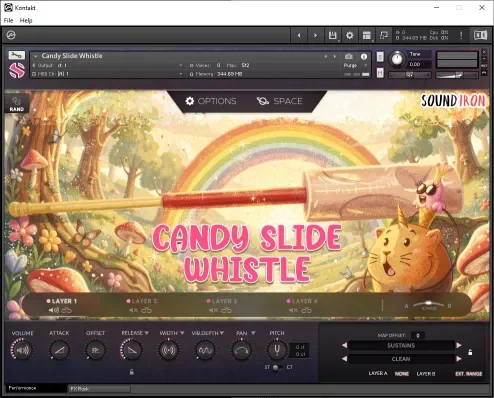
Task: Open instrument edit mode wrench icon
Action: click(16, 55)
